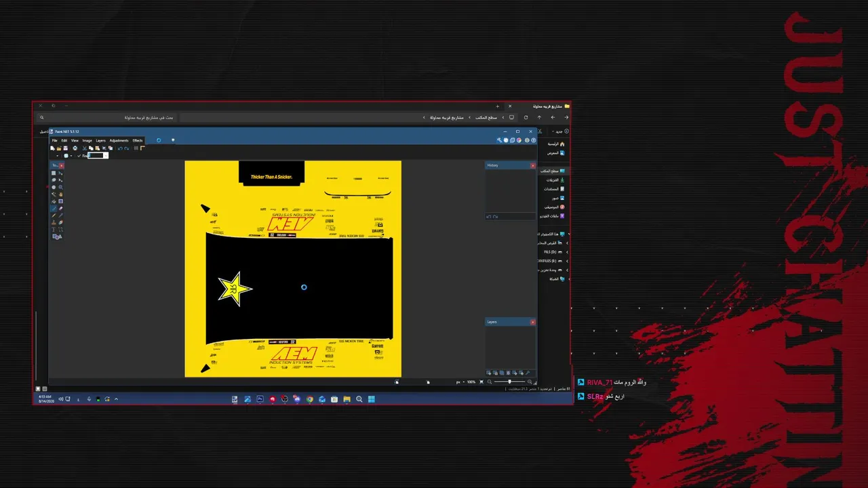Open the Paint.NET help icon

[x=534, y=140]
